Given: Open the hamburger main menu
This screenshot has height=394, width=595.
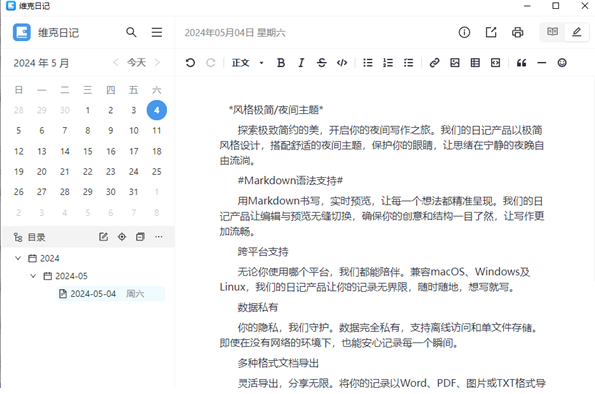Looking at the screenshot, I should pos(157,32).
